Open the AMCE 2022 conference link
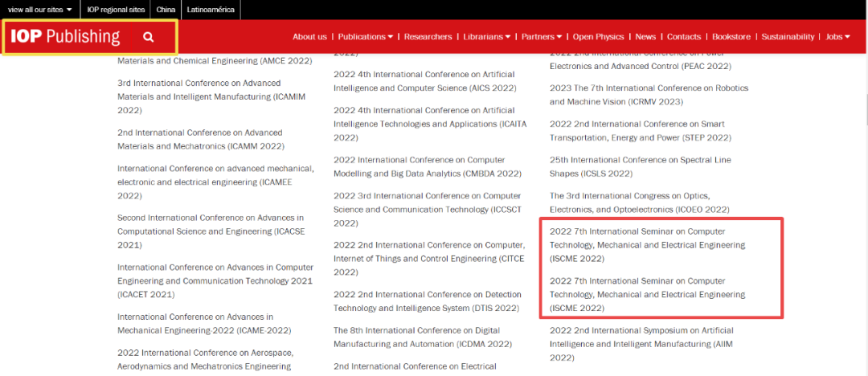868x376 pixels. tap(215, 59)
